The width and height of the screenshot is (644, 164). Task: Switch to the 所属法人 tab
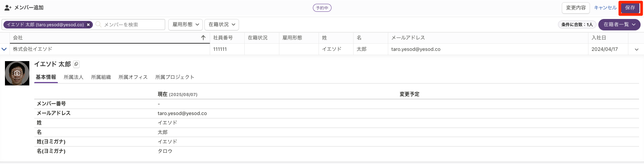pyautogui.click(x=73, y=77)
